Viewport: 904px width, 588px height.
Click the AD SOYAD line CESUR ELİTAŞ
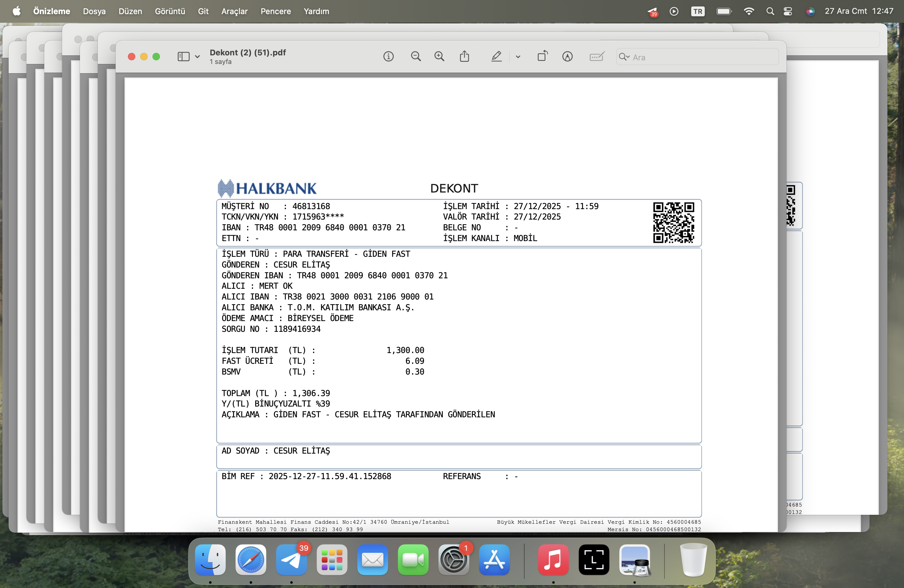276,451
